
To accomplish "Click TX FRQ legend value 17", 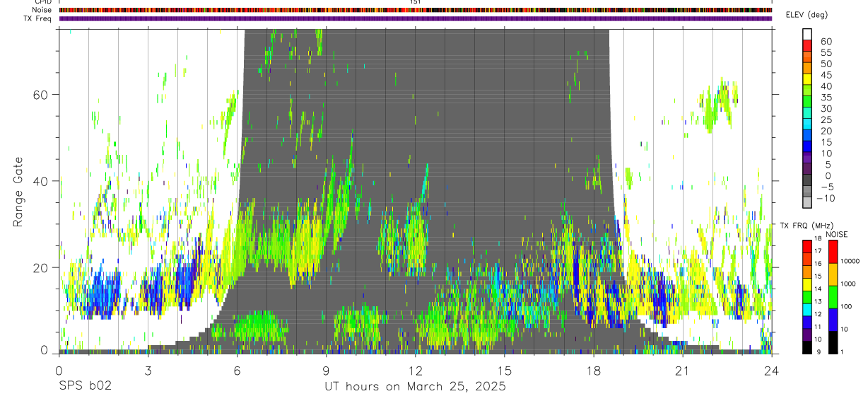I will click(x=816, y=251).
